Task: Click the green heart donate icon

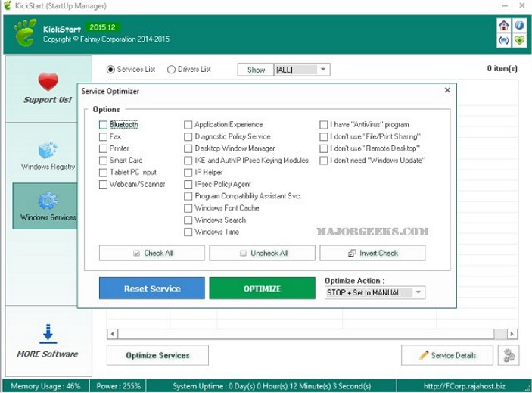Action: pyautogui.click(x=519, y=40)
